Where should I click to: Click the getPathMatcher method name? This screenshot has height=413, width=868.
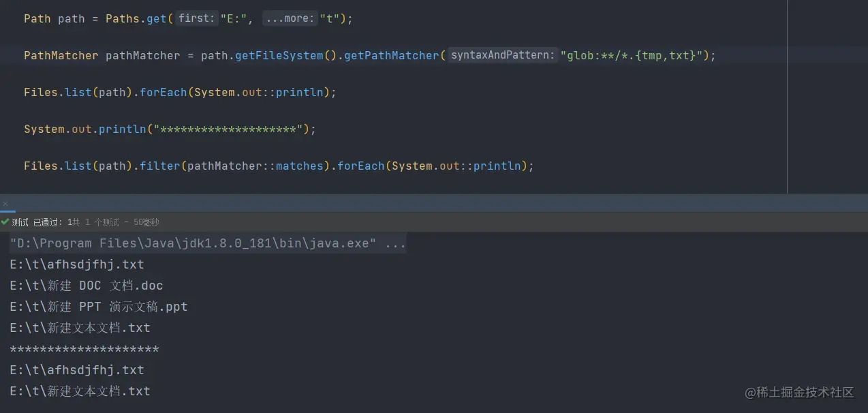(392, 55)
